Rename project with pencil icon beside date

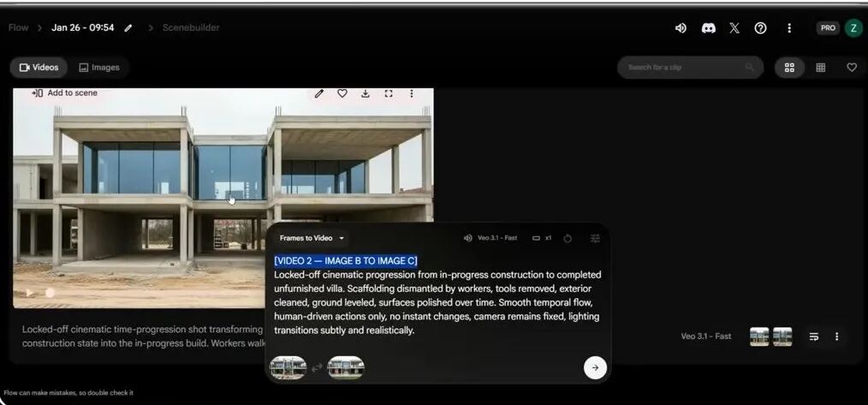click(128, 28)
